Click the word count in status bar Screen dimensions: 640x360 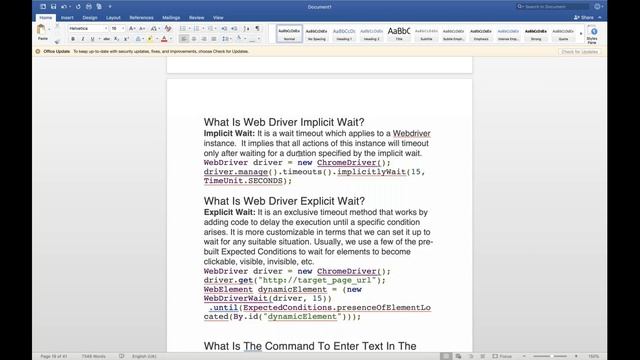point(93,356)
